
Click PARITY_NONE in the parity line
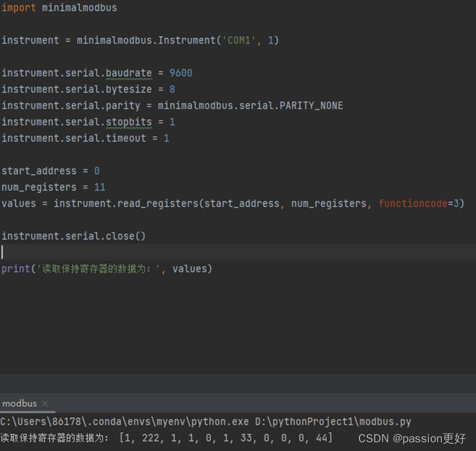pos(311,106)
